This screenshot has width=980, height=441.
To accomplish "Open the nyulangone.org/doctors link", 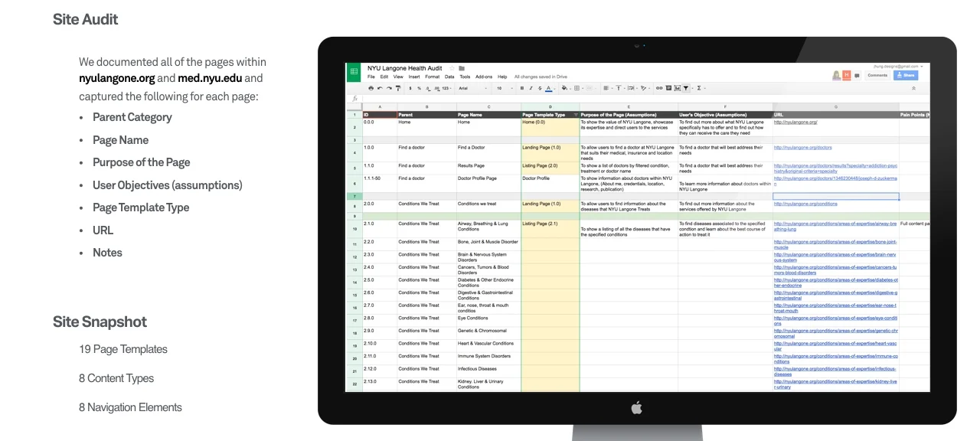I will (x=802, y=148).
